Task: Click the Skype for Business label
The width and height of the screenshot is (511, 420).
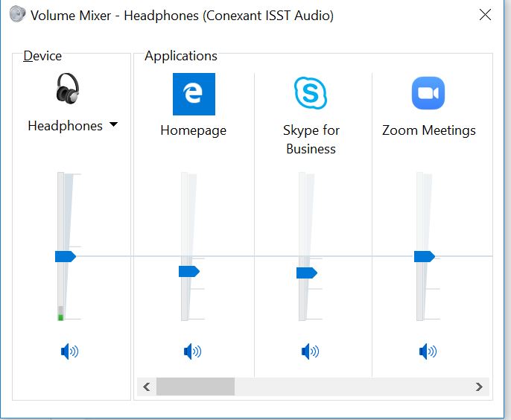Action: tap(311, 139)
